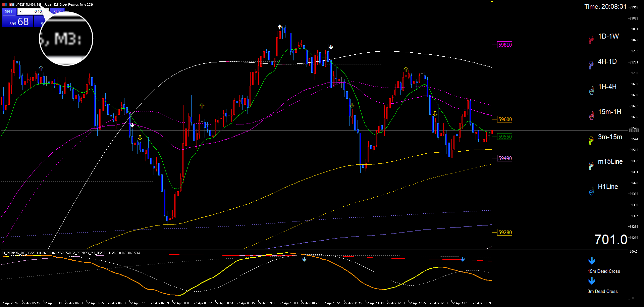This screenshot has width=644, height=307.
Task: Select the 59280 yellow price level label
Action: tap(505, 233)
